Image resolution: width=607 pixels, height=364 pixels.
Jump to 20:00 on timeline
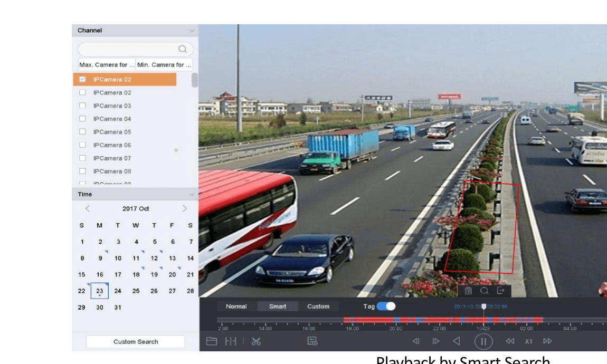(396, 329)
